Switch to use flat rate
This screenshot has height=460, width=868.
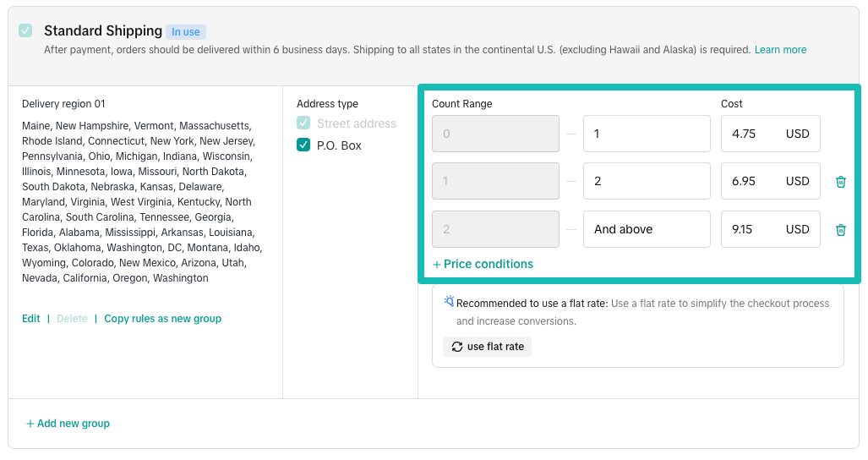click(487, 347)
